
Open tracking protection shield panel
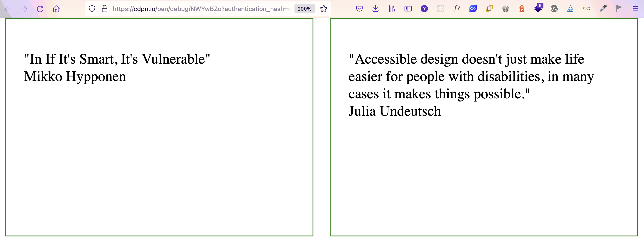[x=92, y=9]
